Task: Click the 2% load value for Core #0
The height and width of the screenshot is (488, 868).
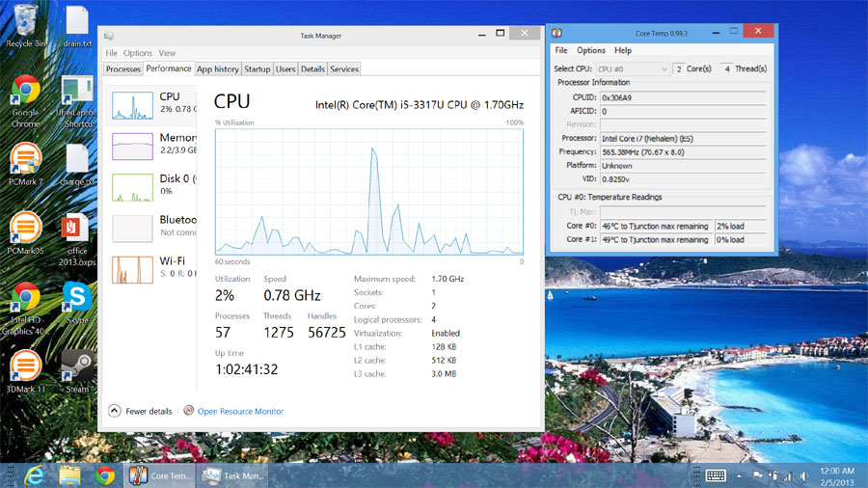Action: pos(741,227)
